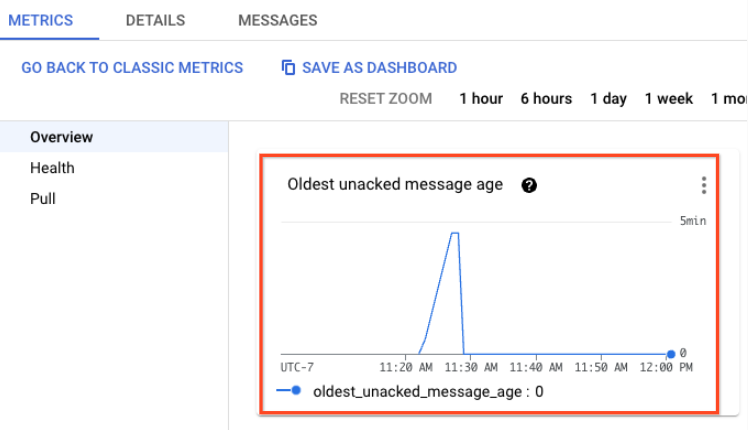Viewport: 748px width, 430px height.
Task: Select Overview in the side navigation
Action: [x=61, y=137]
